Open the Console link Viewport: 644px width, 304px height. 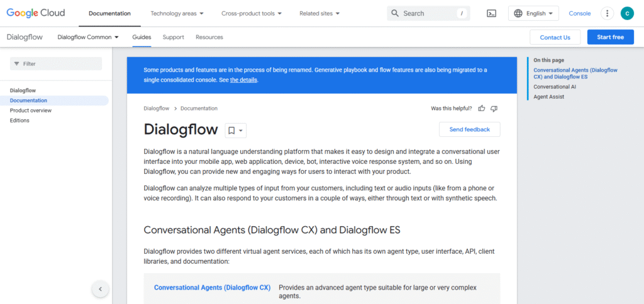579,14
